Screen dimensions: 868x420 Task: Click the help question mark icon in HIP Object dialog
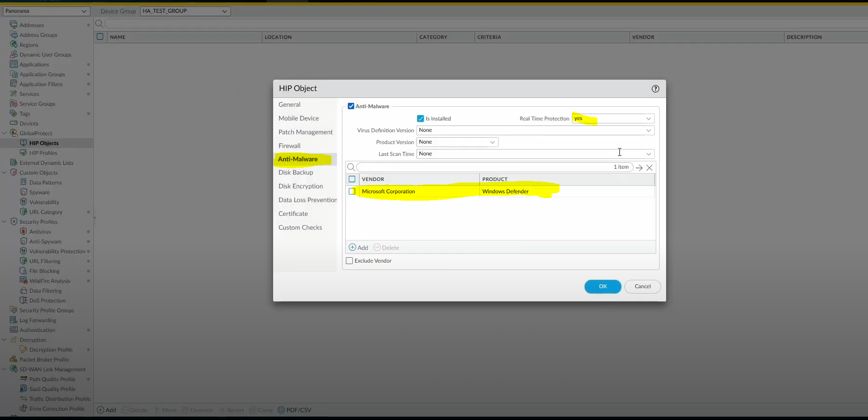655,89
